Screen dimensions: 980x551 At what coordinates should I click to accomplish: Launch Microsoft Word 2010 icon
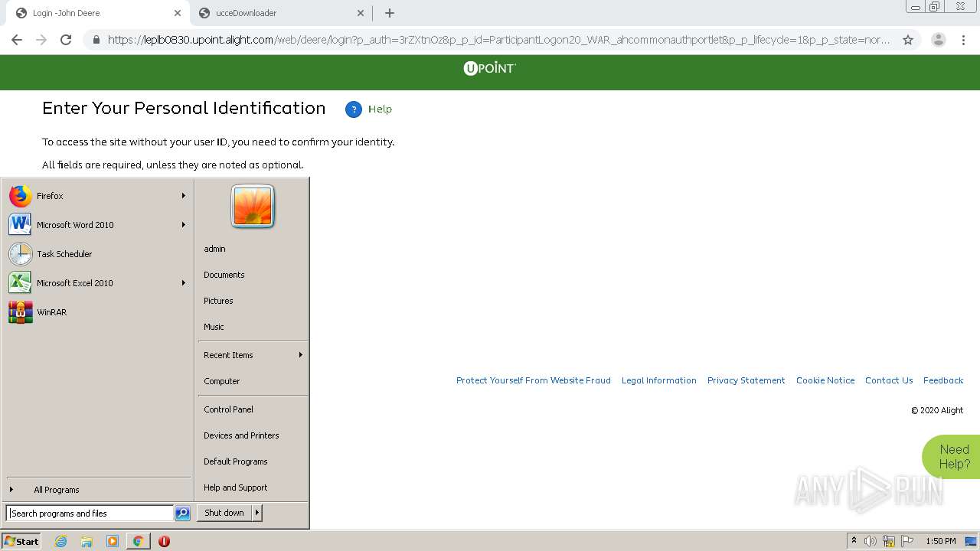(21, 225)
